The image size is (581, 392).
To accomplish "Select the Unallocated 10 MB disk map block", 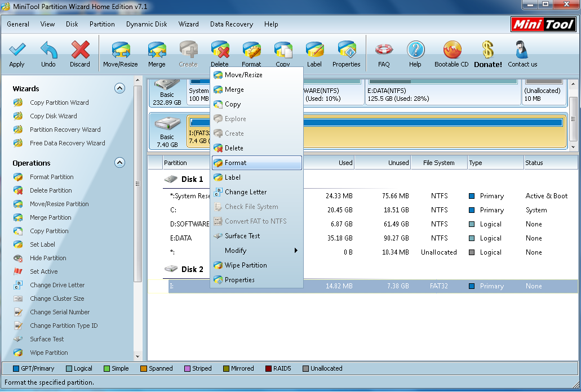I will click(544, 91).
